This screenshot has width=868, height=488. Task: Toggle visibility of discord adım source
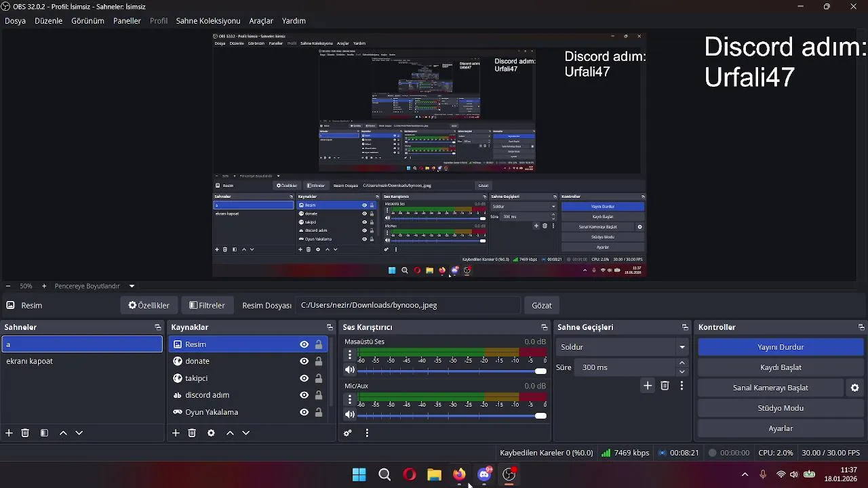pyautogui.click(x=304, y=395)
